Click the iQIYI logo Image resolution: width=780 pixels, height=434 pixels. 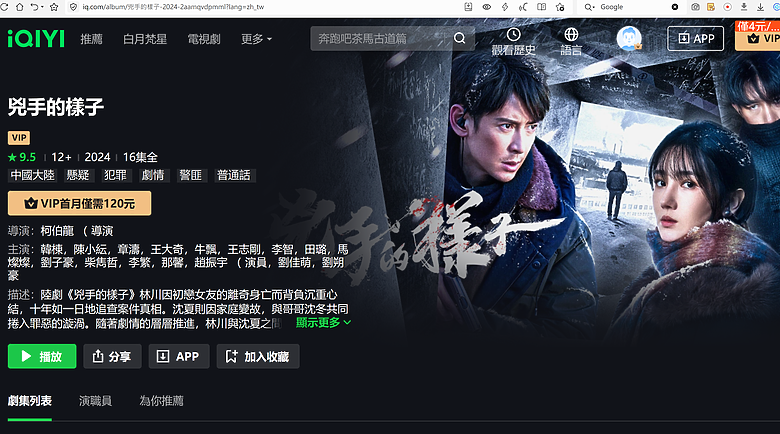point(36,39)
